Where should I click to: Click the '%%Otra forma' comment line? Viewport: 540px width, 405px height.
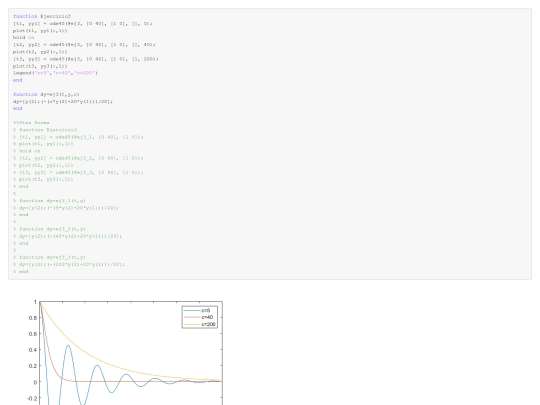31,123
